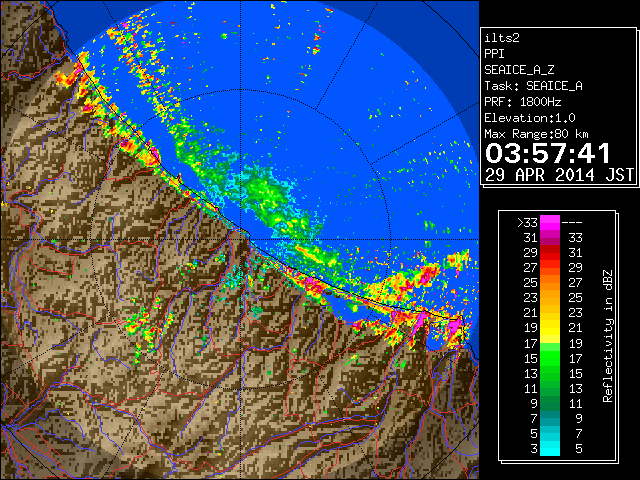640x480 pixels.
Task: Click the 'Reflectivity in dBZ' axis label
Action: tap(608, 336)
